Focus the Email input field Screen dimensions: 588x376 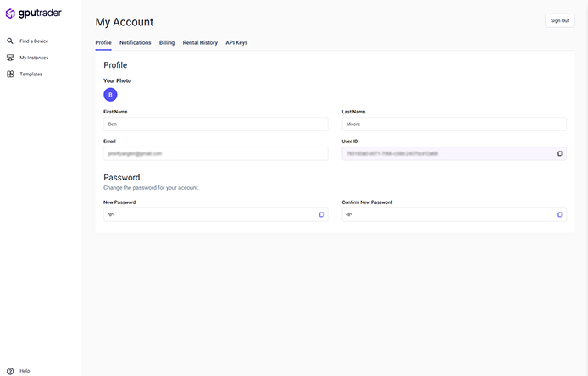[x=216, y=153]
